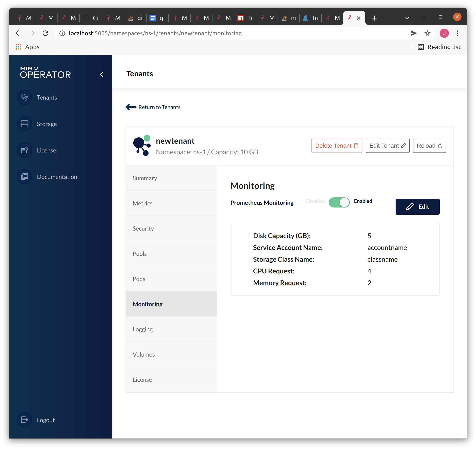Viewport: 476px width, 449px height.
Task: Click the License icon in the sidebar
Action: [x=24, y=150]
